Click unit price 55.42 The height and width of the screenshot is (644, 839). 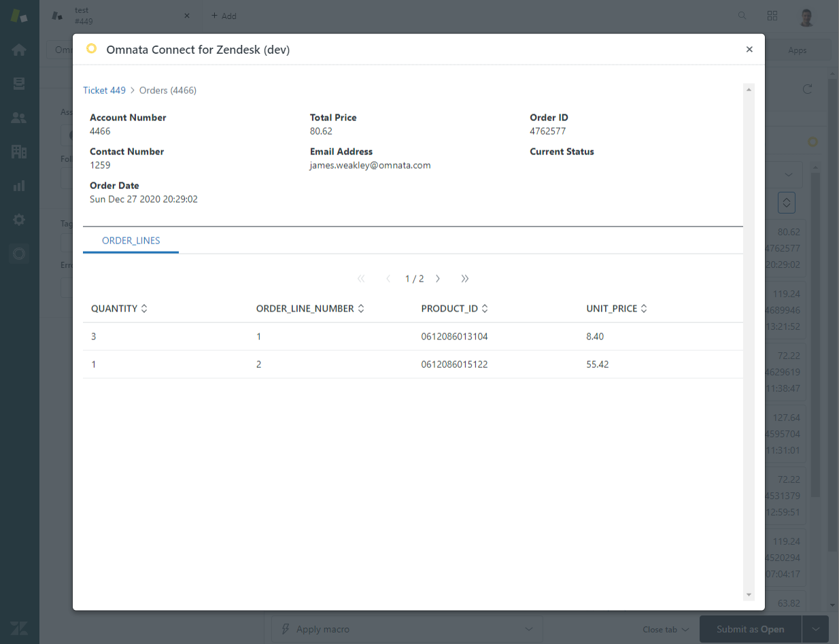(598, 365)
